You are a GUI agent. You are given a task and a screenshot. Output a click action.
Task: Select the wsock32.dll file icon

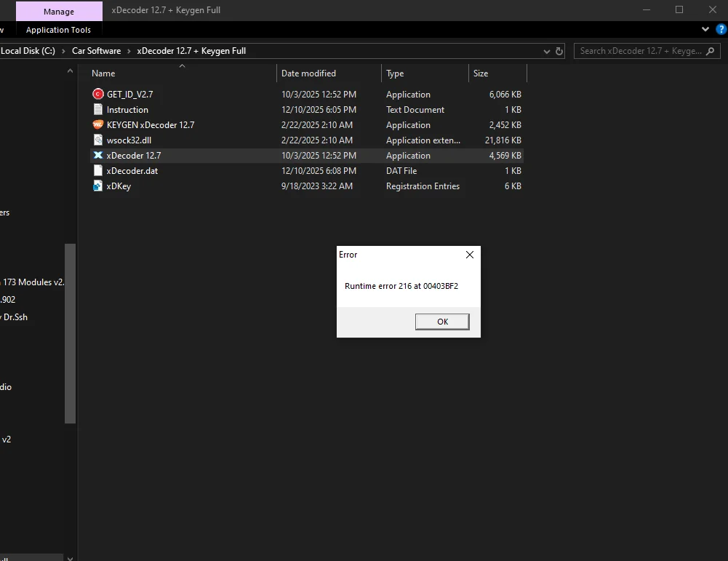(x=97, y=140)
